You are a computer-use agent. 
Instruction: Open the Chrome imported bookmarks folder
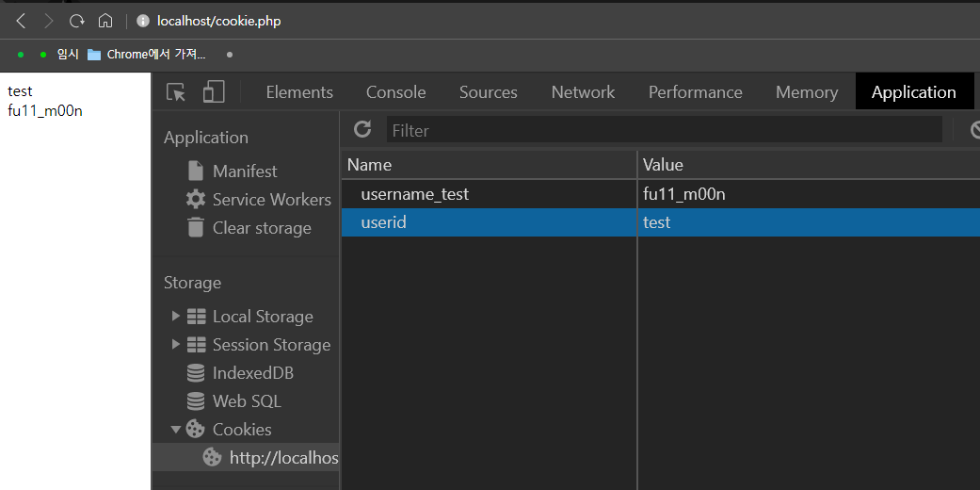[147, 55]
